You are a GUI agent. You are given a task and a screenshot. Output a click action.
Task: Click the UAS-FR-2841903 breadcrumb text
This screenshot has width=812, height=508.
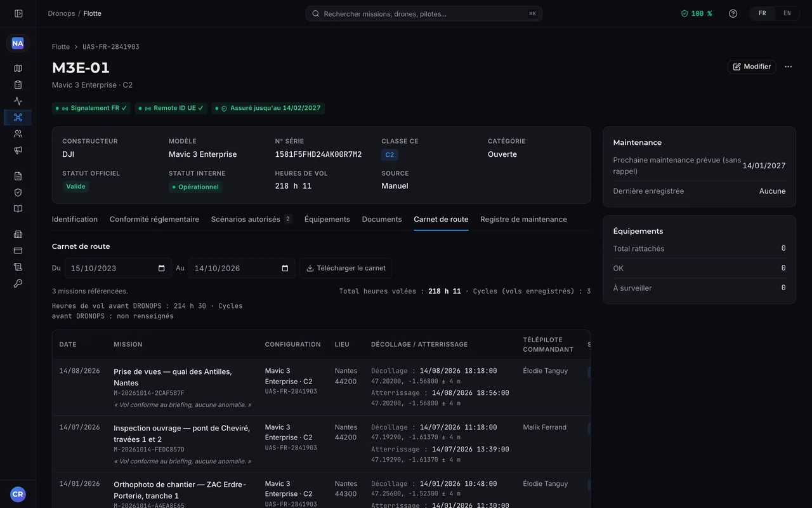pos(111,47)
